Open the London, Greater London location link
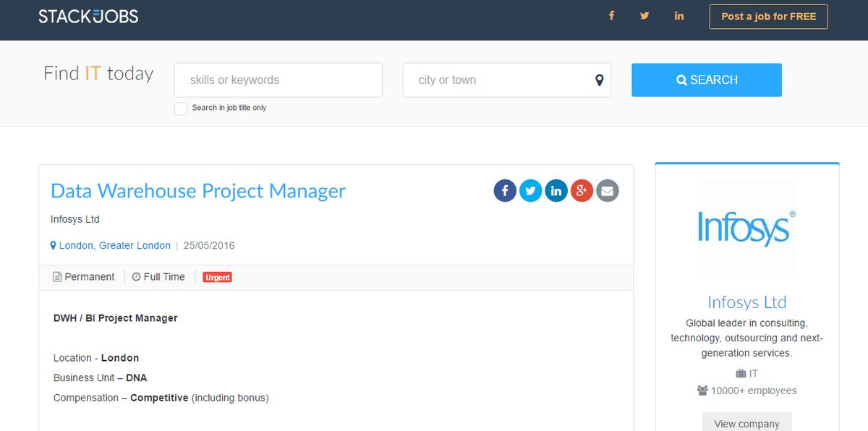The image size is (868, 431). click(113, 245)
